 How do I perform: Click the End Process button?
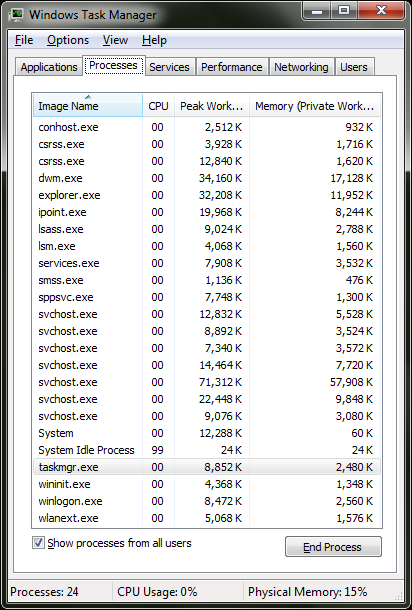tap(333, 547)
